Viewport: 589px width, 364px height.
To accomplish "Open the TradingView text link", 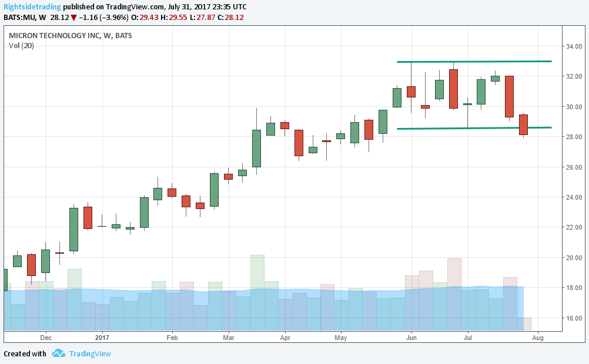I will click(x=90, y=353).
